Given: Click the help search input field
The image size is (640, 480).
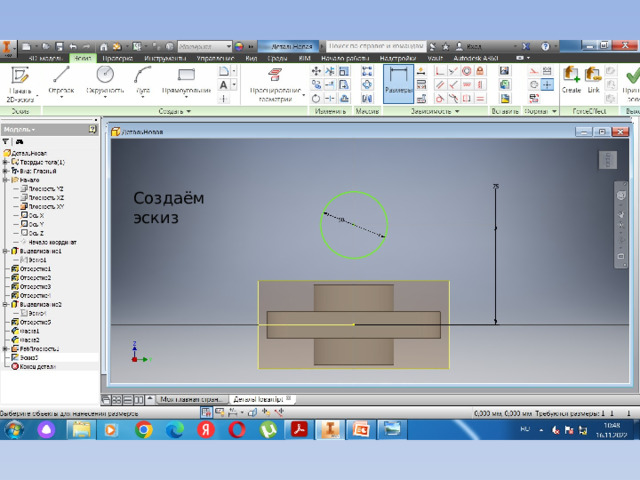Looking at the screenshot, I should [376, 46].
